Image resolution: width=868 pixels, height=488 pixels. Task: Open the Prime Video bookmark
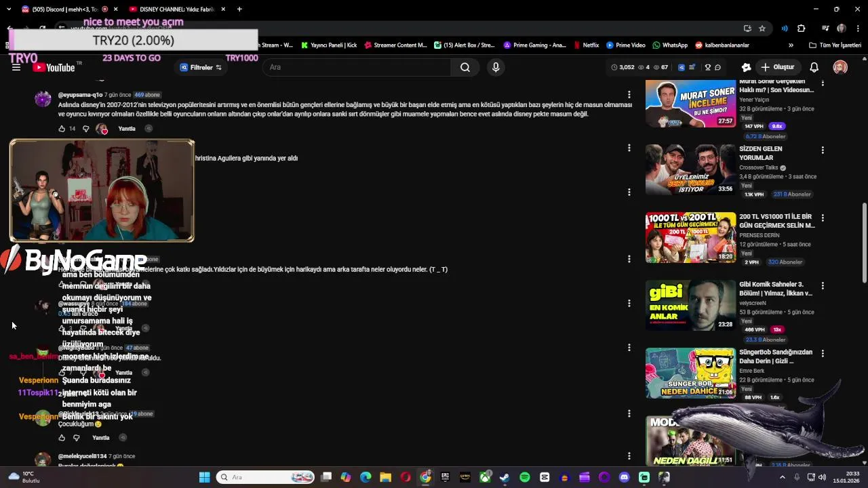[x=626, y=45]
